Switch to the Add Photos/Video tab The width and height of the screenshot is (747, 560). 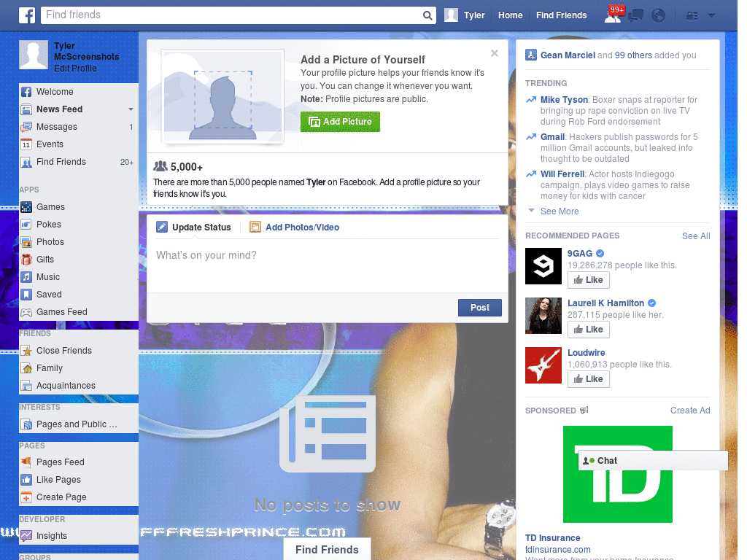click(x=295, y=227)
